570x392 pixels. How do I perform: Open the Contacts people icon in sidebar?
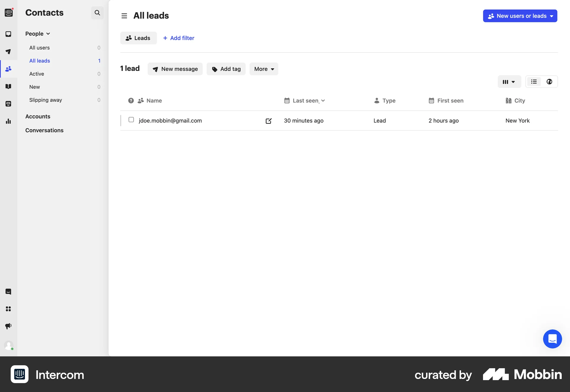pos(9,69)
